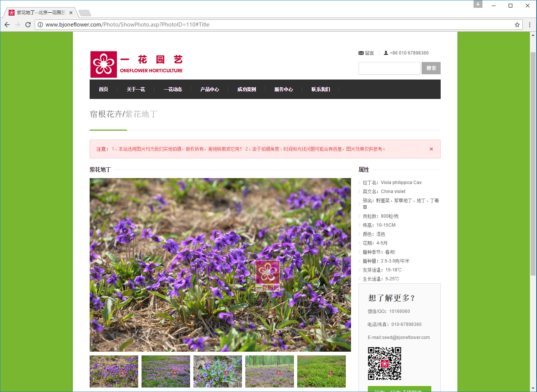Click the browser back arrow
Screen dimensions: 537x392
[7, 25]
